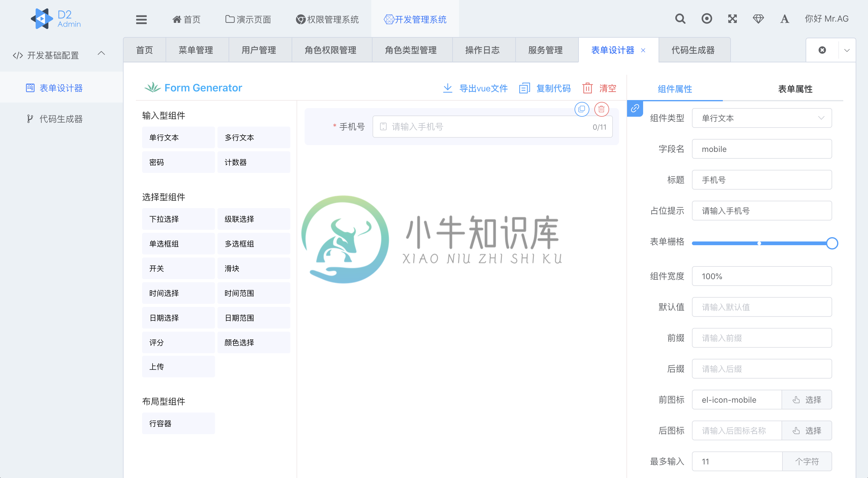The width and height of the screenshot is (868, 478).
Task: Move the 表单栅格 slider handle
Action: [832, 243]
